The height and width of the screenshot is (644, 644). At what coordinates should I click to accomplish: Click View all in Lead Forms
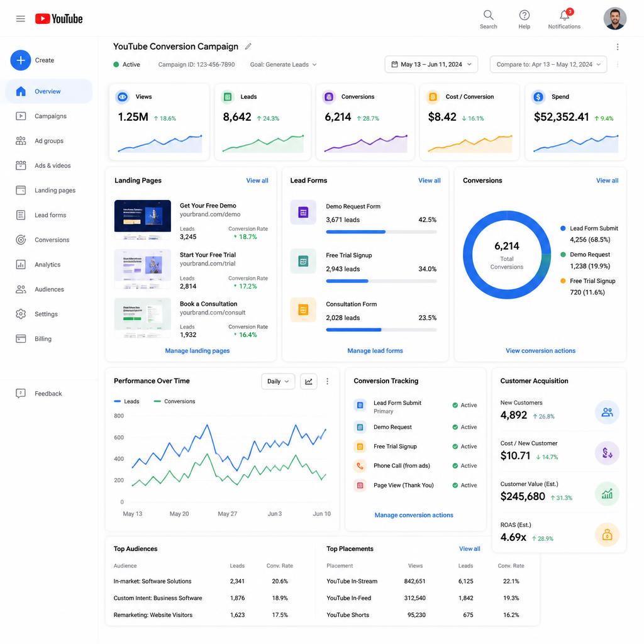429,180
